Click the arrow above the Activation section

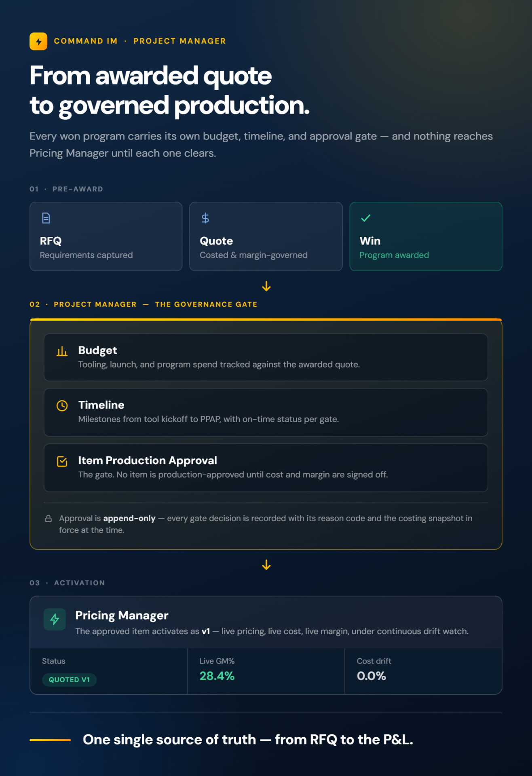(x=266, y=565)
